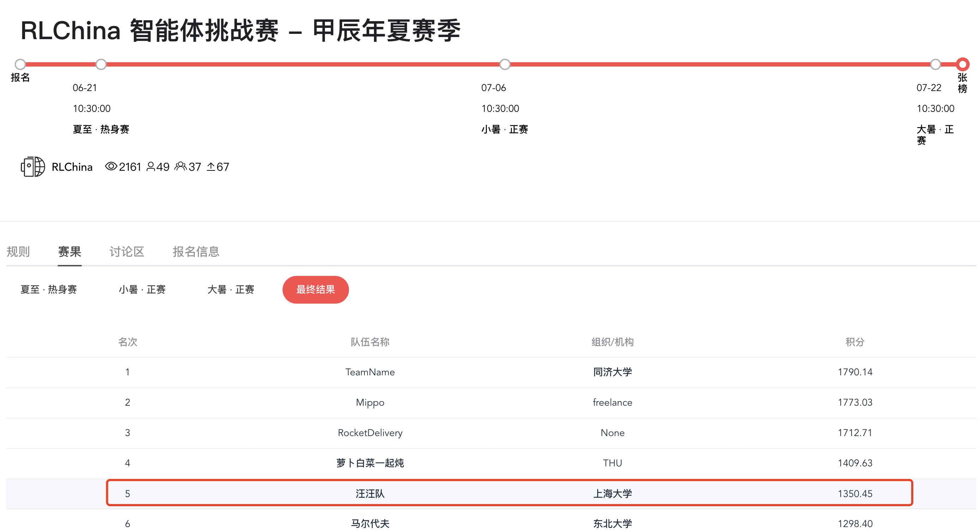Click the eye views icon beside 2161
This screenshot has width=980, height=532.
coord(111,166)
